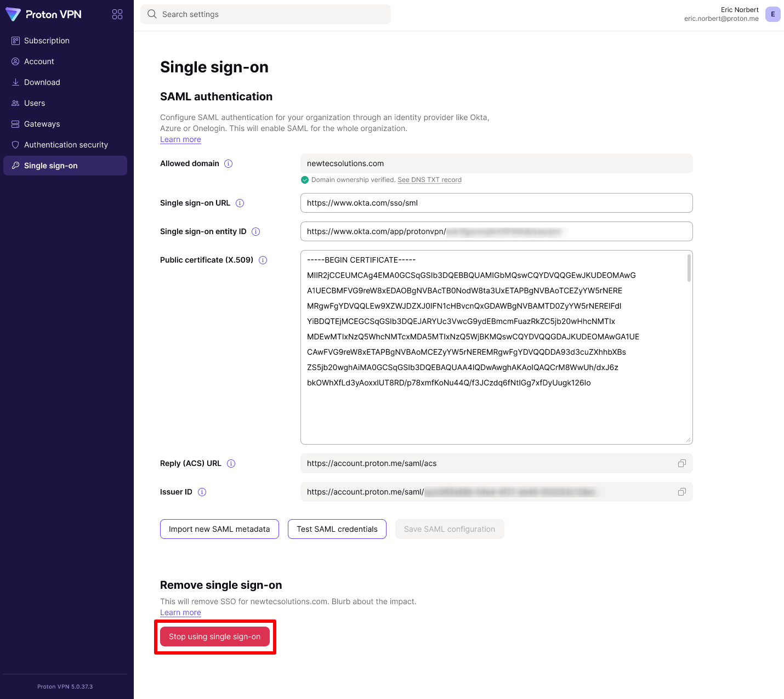Copy the Reply (ACS) URL
Image resolution: width=784 pixels, height=699 pixels.
(x=681, y=463)
